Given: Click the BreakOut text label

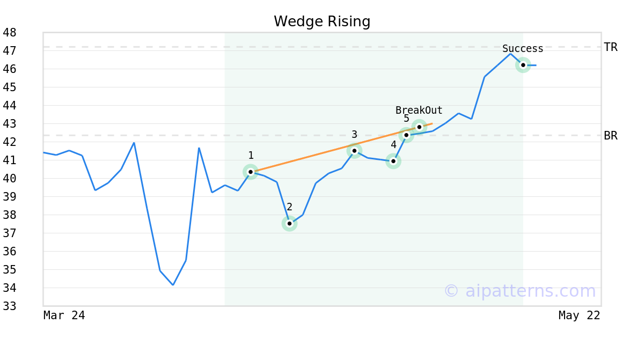Looking at the screenshot, I should coord(419,111).
